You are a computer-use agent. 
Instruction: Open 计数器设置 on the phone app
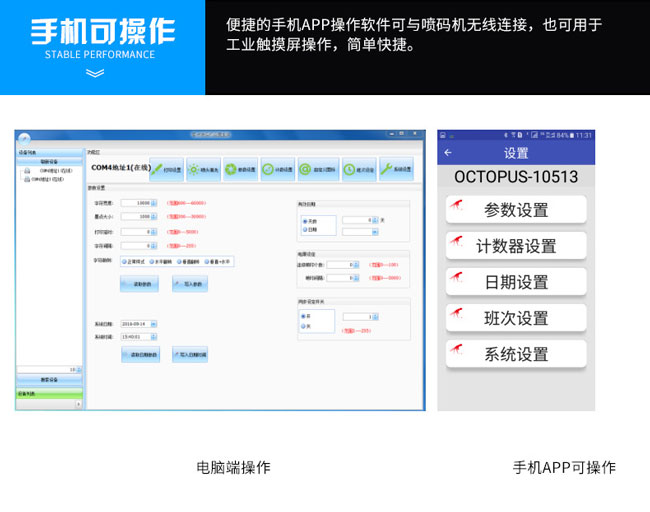point(516,246)
